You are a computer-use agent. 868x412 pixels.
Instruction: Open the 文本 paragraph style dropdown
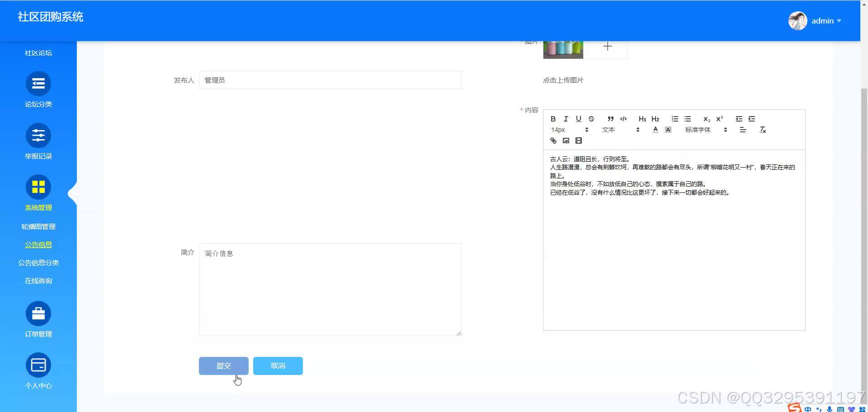click(620, 130)
